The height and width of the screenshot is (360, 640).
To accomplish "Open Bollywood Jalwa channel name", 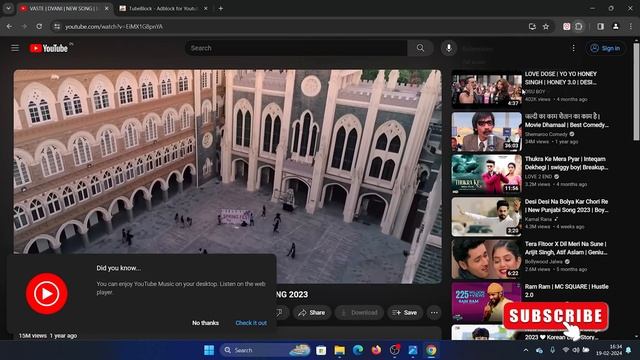I will (544, 262).
